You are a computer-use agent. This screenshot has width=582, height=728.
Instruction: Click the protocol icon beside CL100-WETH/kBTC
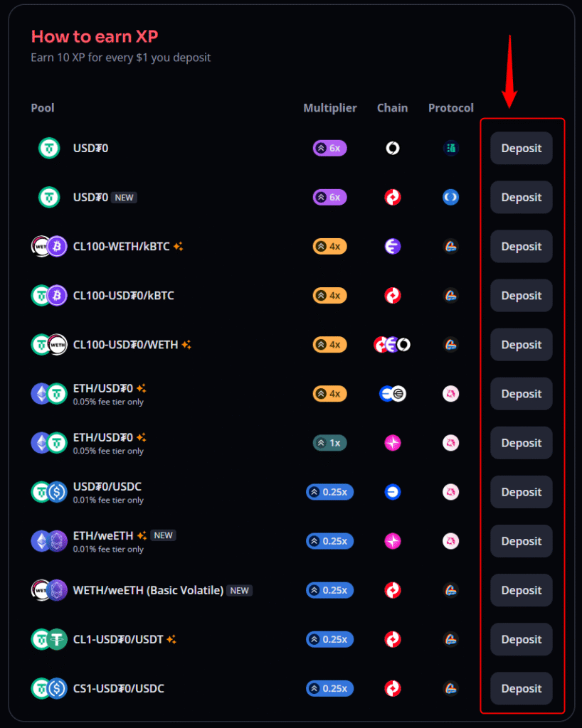451,246
